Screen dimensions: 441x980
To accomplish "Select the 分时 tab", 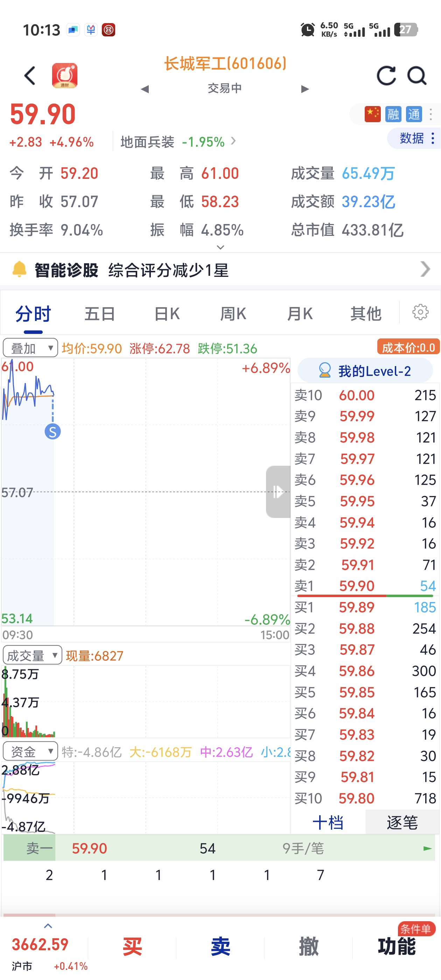I will 33,314.
